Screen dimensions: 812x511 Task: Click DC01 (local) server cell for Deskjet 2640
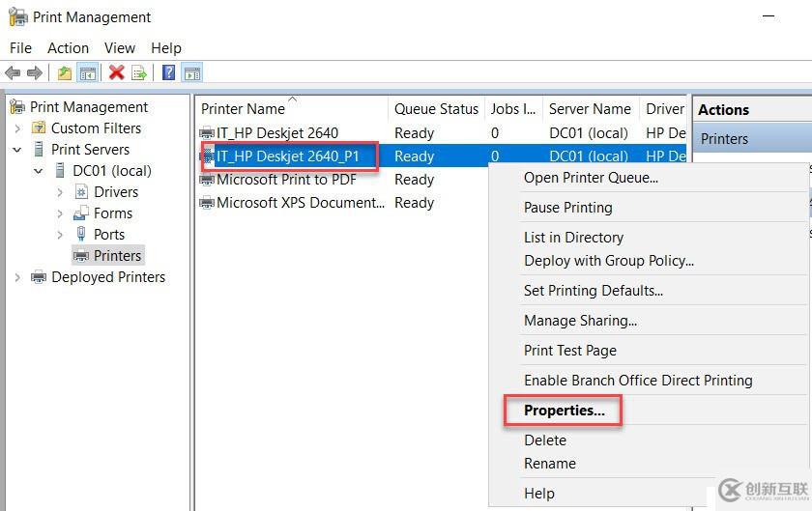[589, 133]
